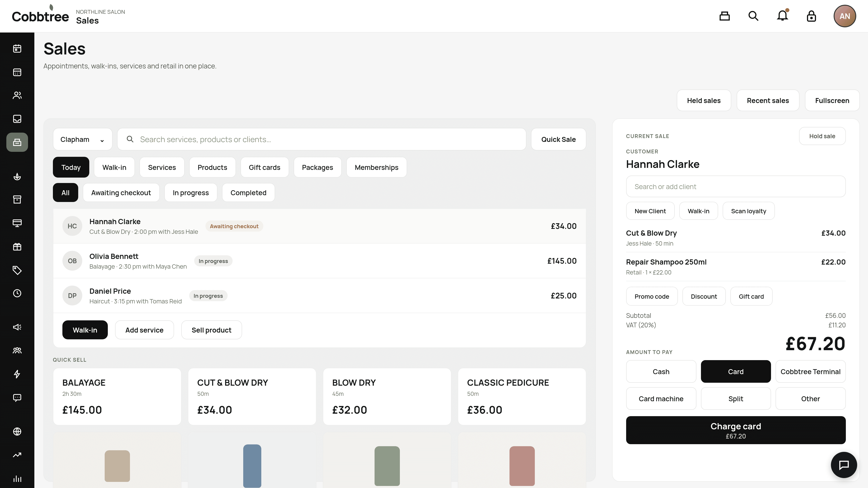The image size is (868, 488).
Task: Open the chat bubble floating button
Action: (x=844, y=465)
